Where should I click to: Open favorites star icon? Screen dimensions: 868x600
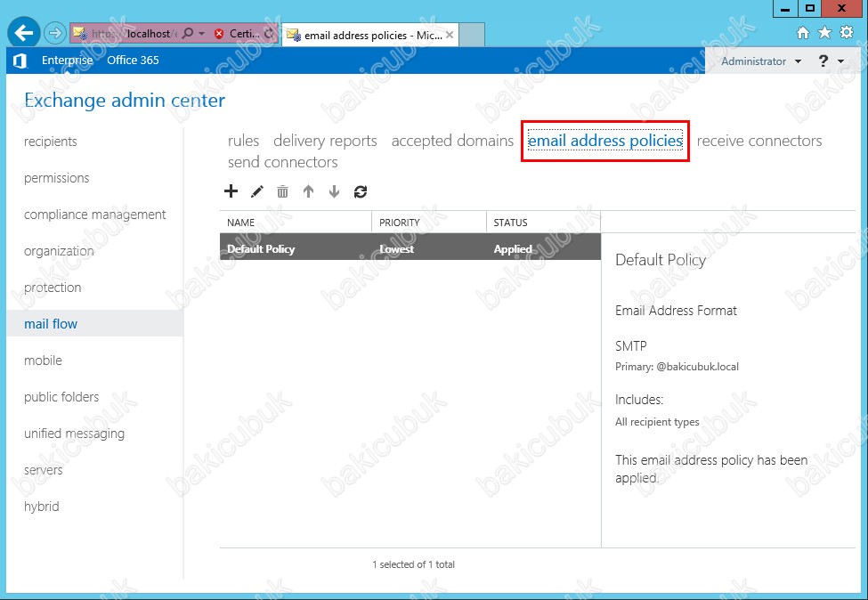tap(824, 33)
